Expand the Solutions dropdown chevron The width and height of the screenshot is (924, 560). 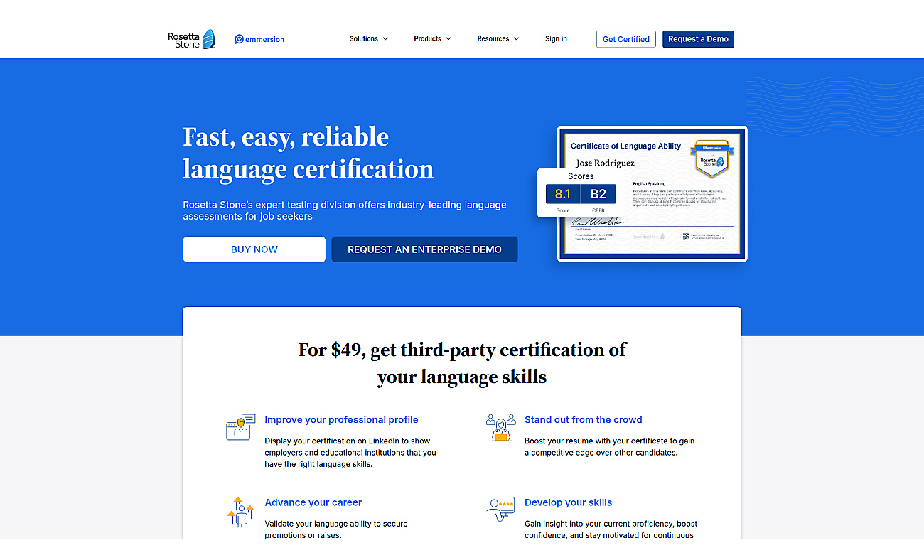pyautogui.click(x=385, y=39)
